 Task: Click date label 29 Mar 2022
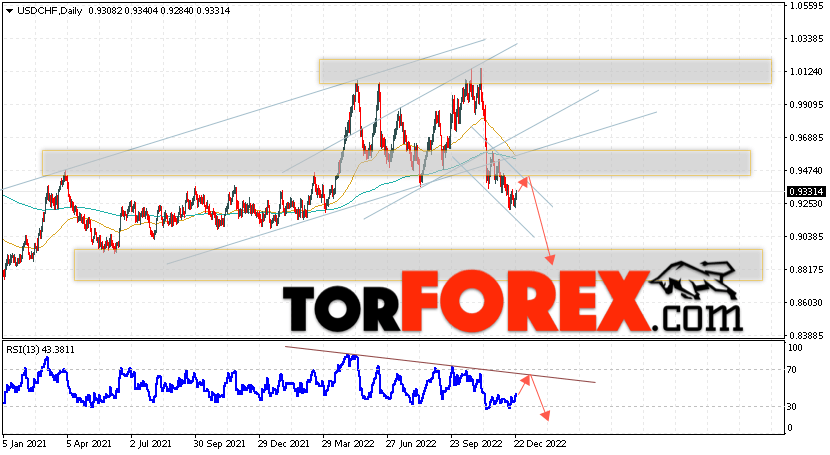[x=348, y=443]
